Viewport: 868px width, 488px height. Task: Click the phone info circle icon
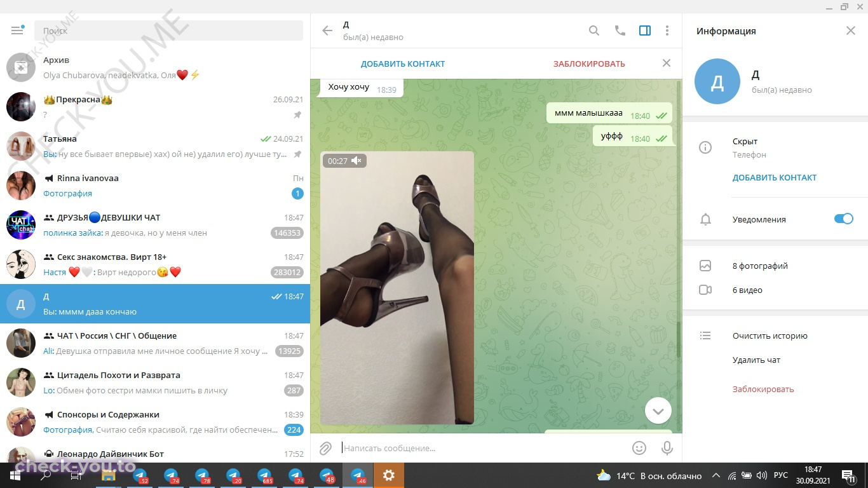(x=705, y=147)
